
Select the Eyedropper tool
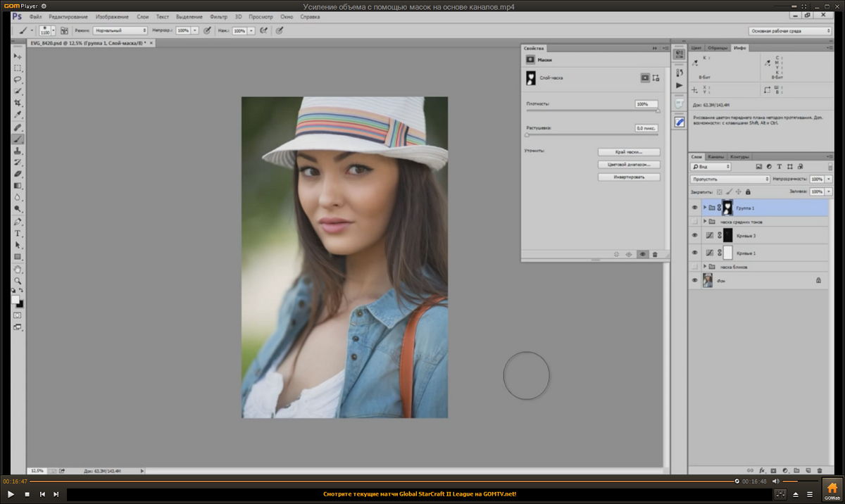click(18, 115)
